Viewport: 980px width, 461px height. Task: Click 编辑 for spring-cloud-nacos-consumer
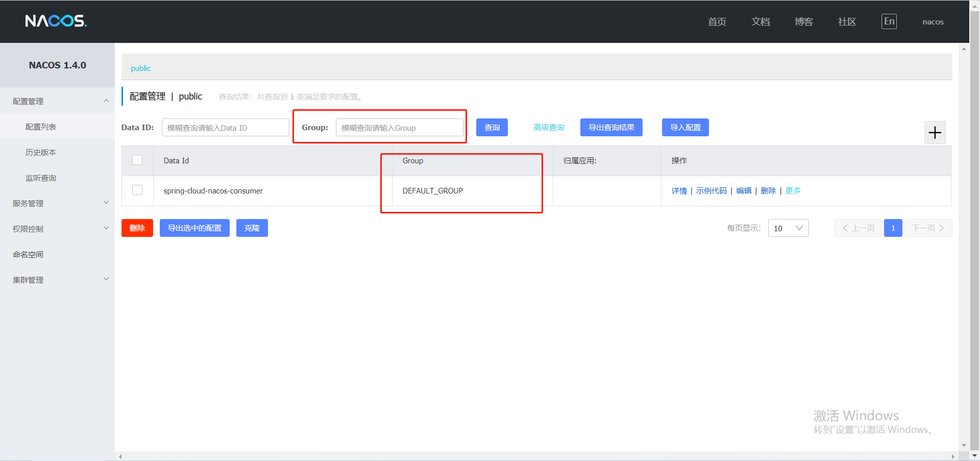point(743,191)
